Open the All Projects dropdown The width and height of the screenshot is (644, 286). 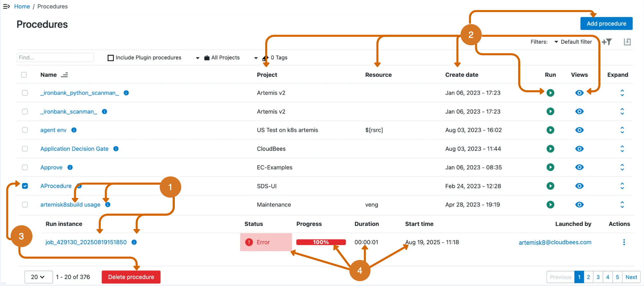click(222, 58)
